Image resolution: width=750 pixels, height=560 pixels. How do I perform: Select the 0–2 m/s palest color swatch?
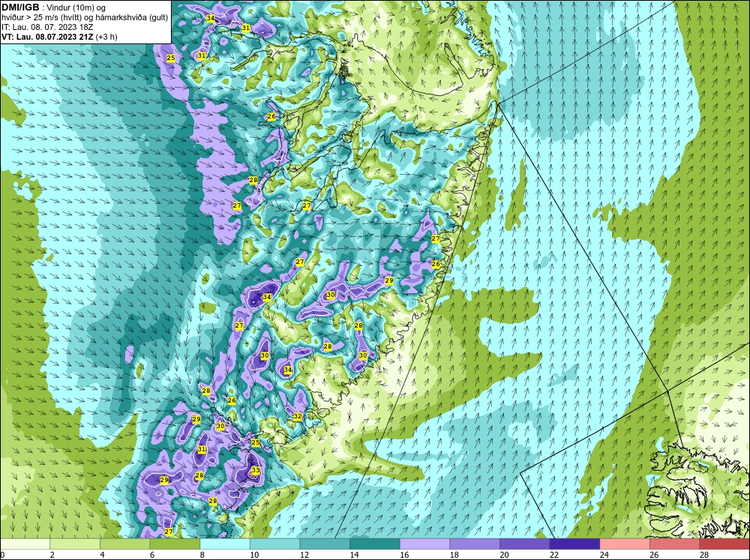25,544
